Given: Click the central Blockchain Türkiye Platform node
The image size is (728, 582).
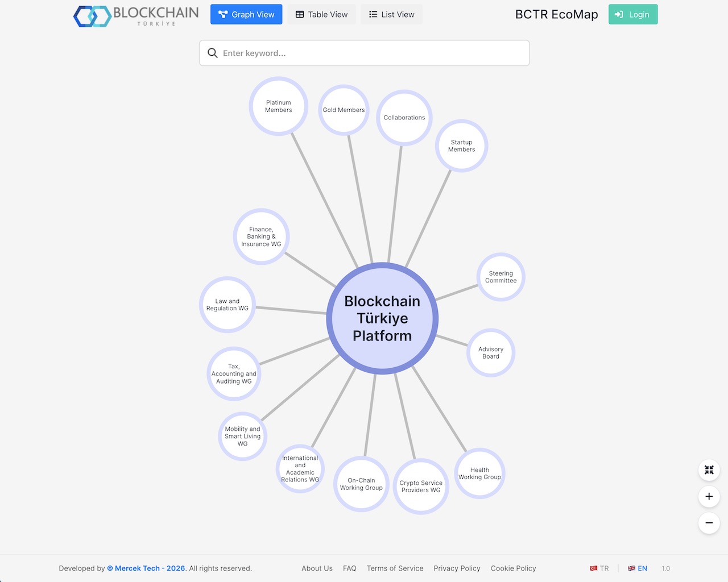Looking at the screenshot, I should 382,318.
